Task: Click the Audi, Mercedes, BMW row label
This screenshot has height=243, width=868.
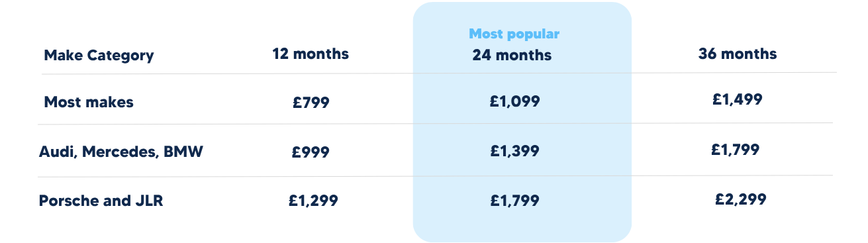Action: click(121, 152)
